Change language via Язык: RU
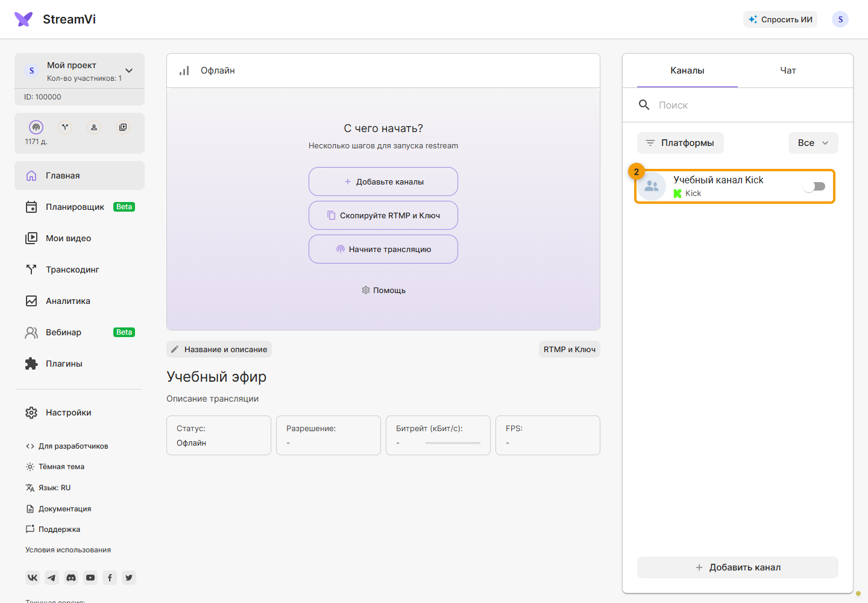Screen dimensions: 868x603 pyautogui.click(x=48, y=488)
